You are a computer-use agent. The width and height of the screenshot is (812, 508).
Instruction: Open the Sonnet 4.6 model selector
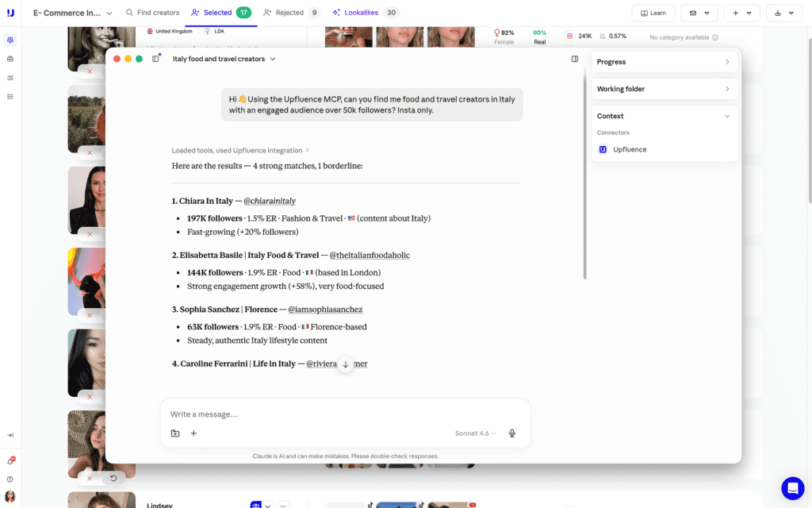point(475,433)
